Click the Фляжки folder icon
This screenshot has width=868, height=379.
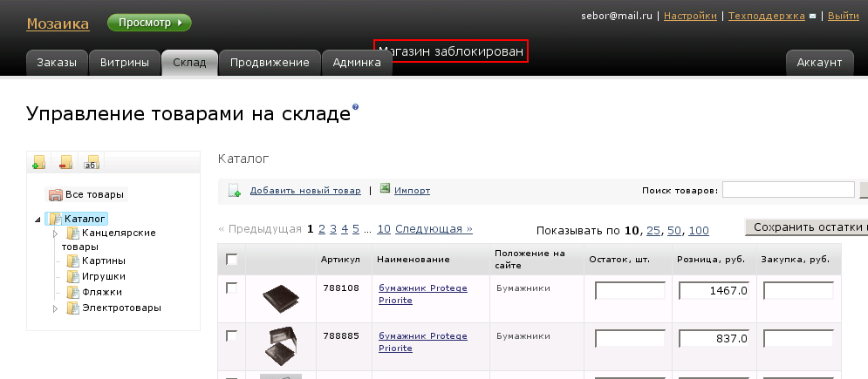pos(73,292)
